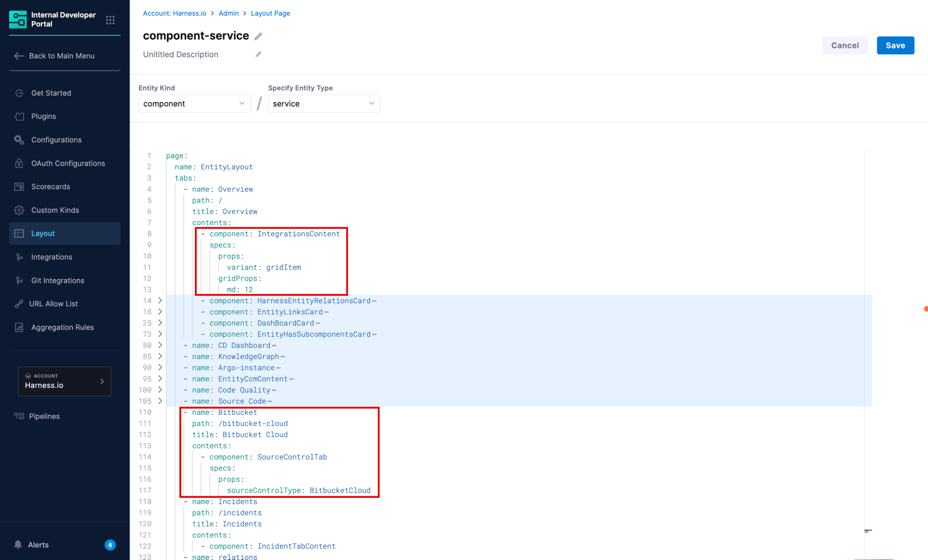Expand the folded KnowledgeGraph line 85

point(160,357)
